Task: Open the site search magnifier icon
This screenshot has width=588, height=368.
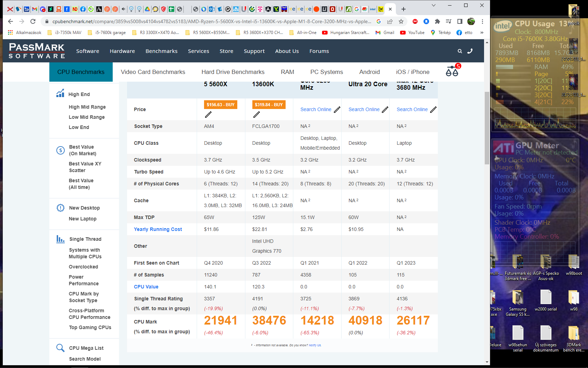Action: tap(460, 51)
